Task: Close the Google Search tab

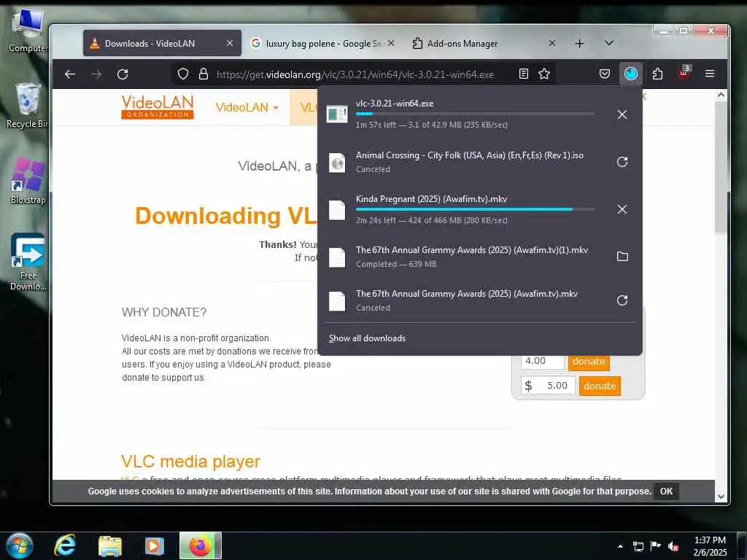Action: (391, 43)
